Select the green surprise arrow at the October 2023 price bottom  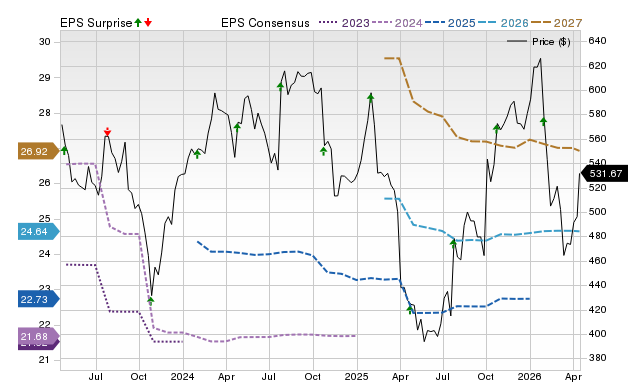[x=151, y=301]
